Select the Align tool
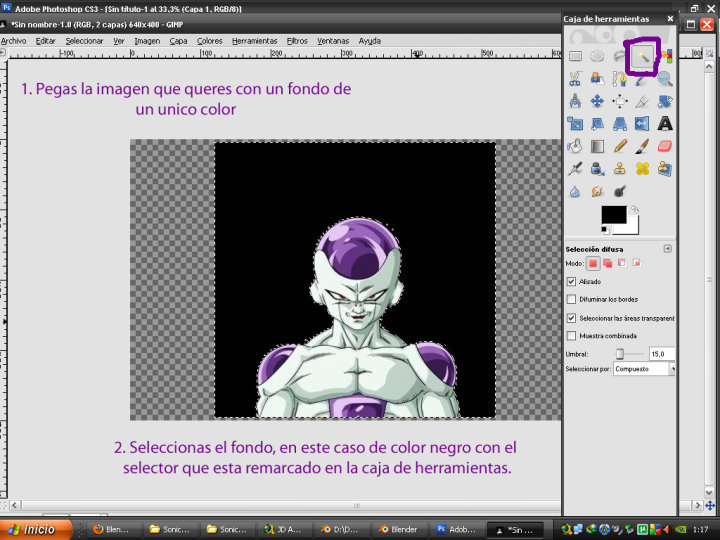The width and height of the screenshot is (720, 540). pos(619,101)
